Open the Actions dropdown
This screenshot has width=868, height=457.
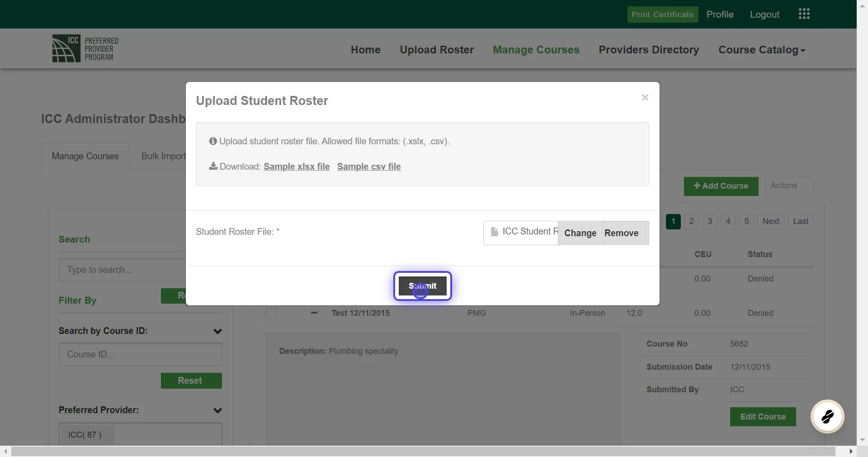point(789,186)
